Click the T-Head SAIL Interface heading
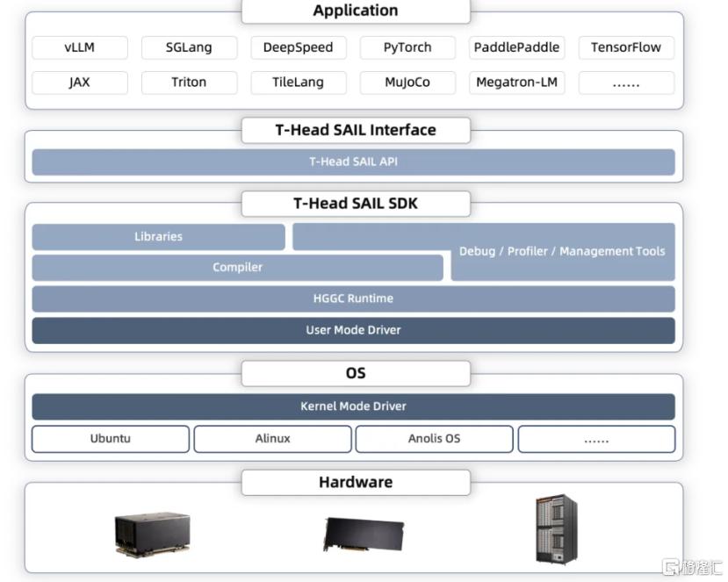The image size is (728, 582). 356,130
